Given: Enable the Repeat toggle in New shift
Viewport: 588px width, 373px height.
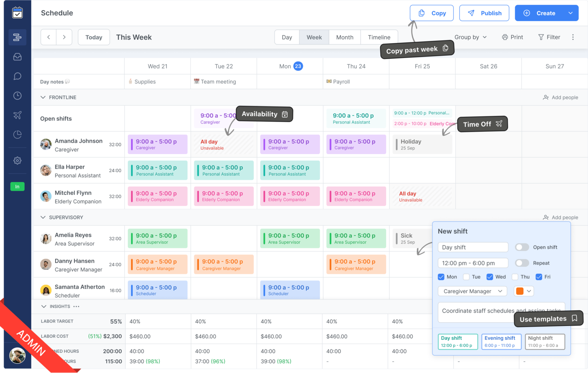Looking at the screenshot, I should tap(522, 263).
